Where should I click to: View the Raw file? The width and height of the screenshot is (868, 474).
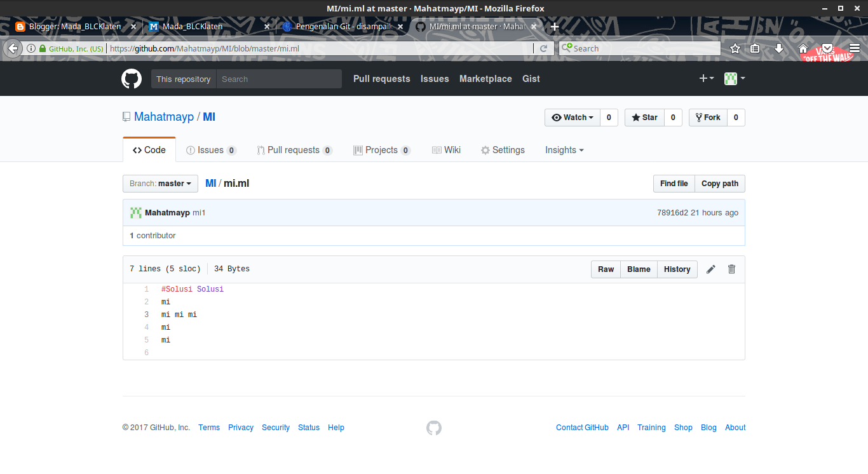(606, 269)
